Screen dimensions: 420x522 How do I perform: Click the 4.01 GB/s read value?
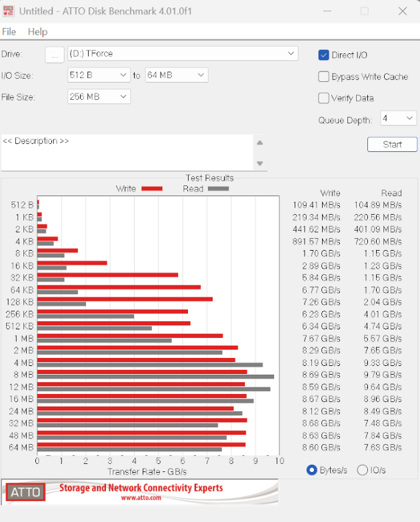(383, 314)
